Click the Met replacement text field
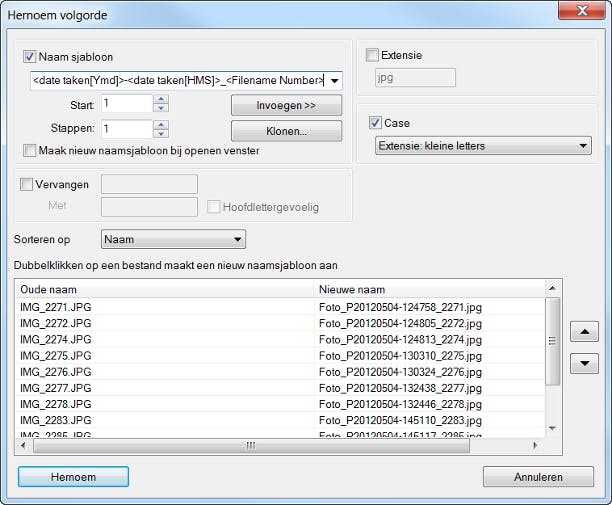 click(149, 207)
